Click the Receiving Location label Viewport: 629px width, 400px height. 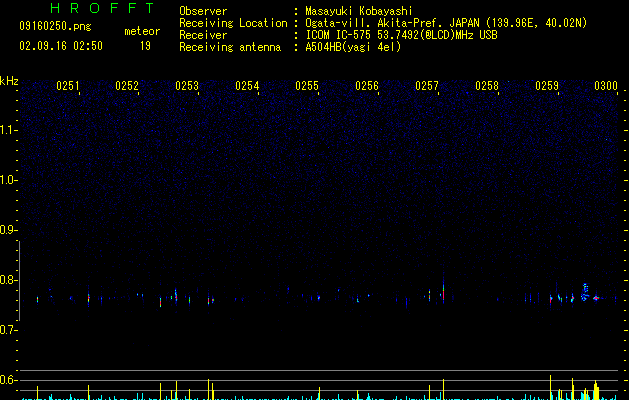(233, 23)
